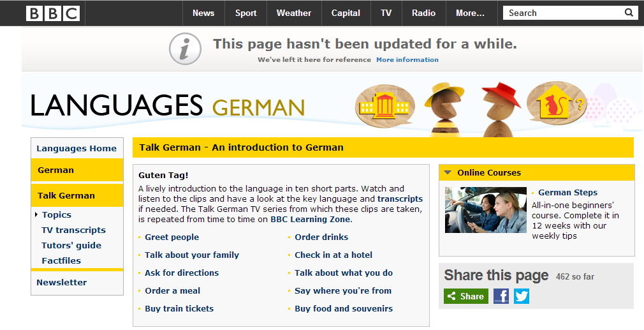Open Ask for directions topic
The width and height of the screenshot is (644, 330).
(x=182, y=273)
